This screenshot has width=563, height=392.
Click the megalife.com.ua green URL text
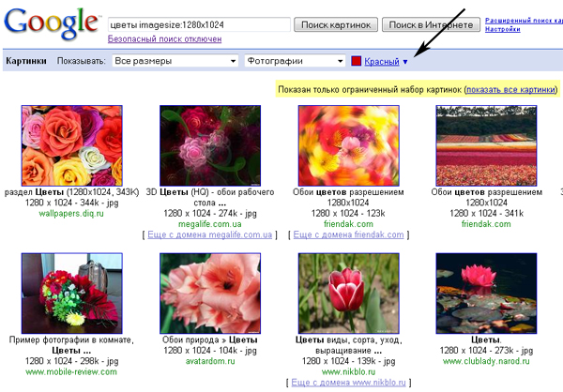point(209,224)
